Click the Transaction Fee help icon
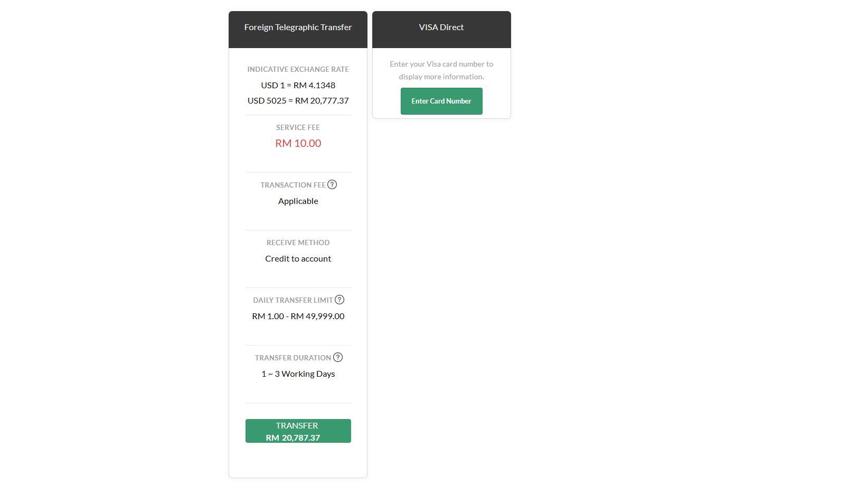Screen dimensions: 868x493 coord(332,184)
